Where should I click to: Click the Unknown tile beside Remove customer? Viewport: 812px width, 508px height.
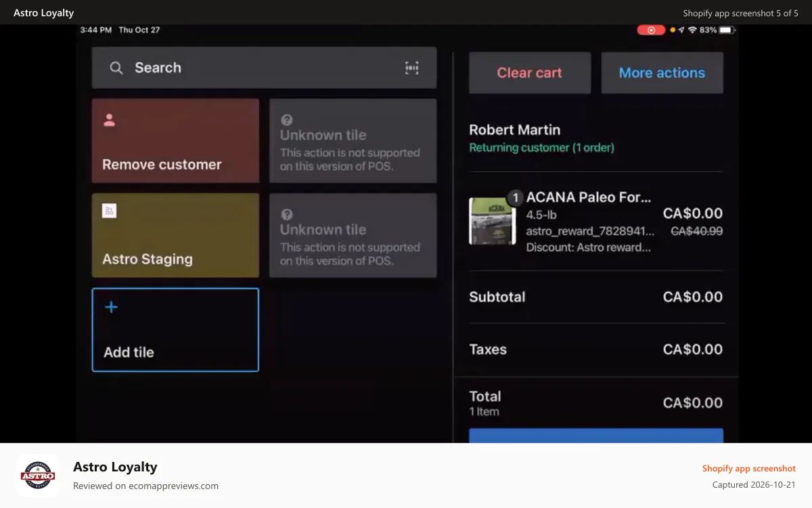pyautogui.click(x=353, y=141)
